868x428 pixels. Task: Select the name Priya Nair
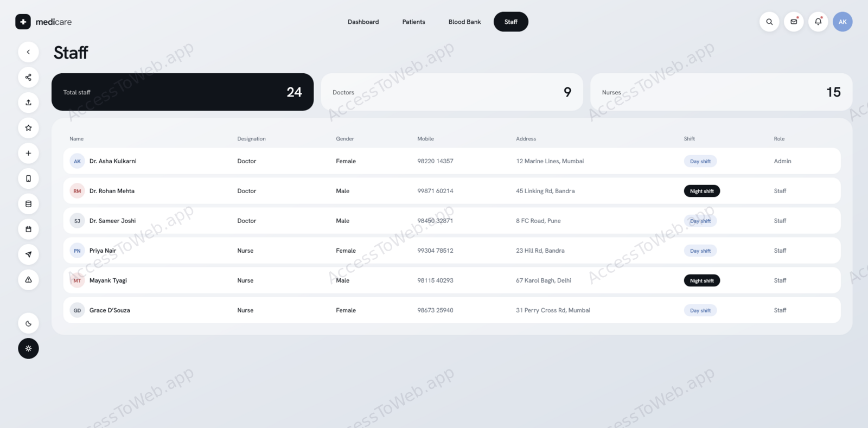[103, 251]
